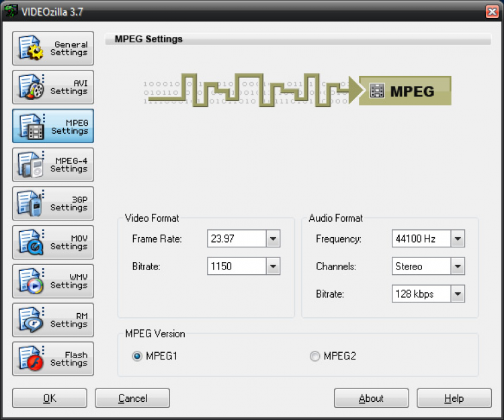Image resolution: width=504 pixels, height=420 pixels.
Task: Click the Cancel button
Action: 132,398
